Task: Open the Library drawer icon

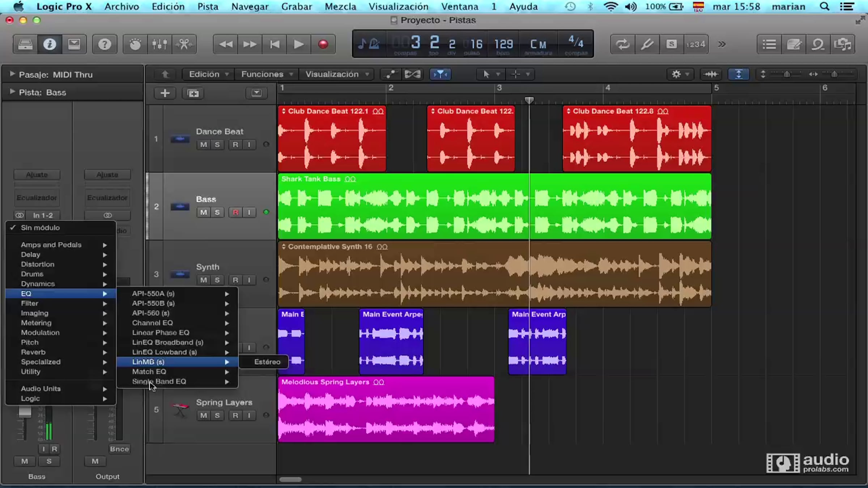Action: (x=25, y=44)
